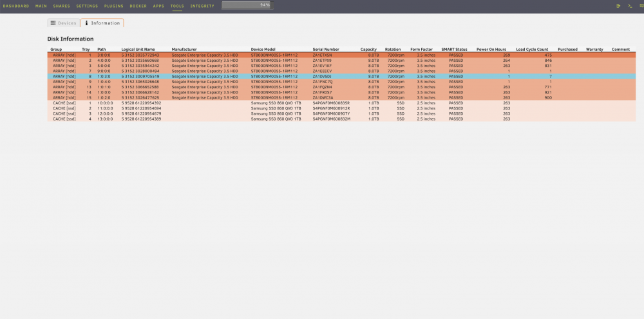
Task: Select serial number ZA1ETXSN
Action: pyautogui.click(x=323, y=55)
